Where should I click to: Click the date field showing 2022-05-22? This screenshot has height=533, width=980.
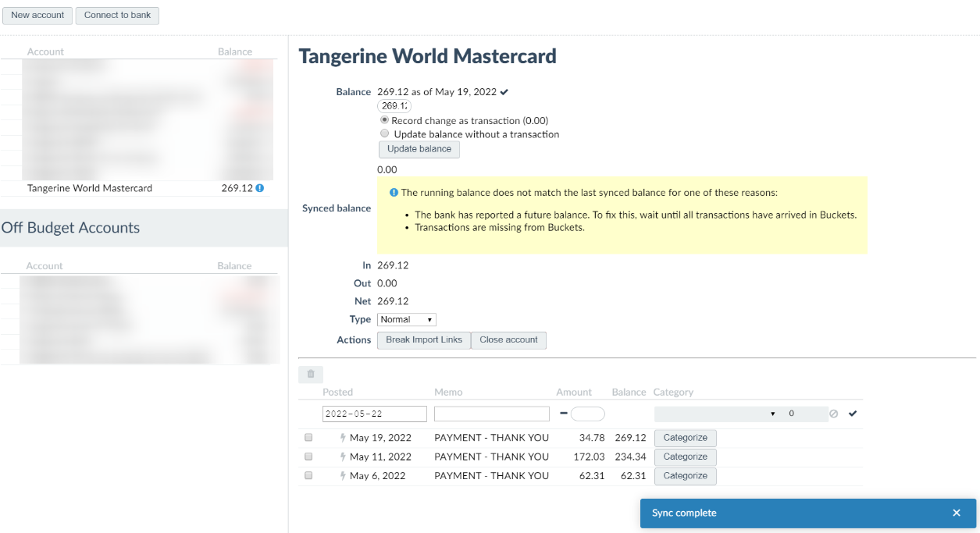click(x=374, y=413)
